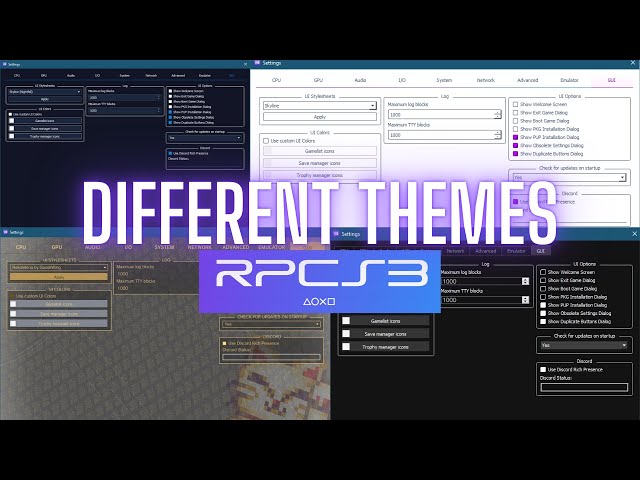The width and height of the screenshot is (640, 480).
Task: Check Show Exit Game Dialog in the light window
Action: (516, 113)
